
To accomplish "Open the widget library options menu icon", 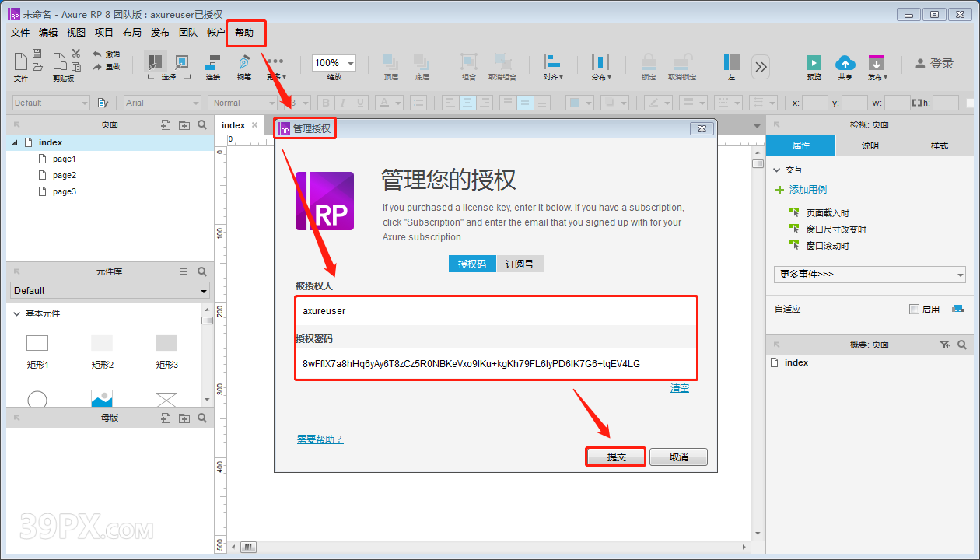I will 184,271.
